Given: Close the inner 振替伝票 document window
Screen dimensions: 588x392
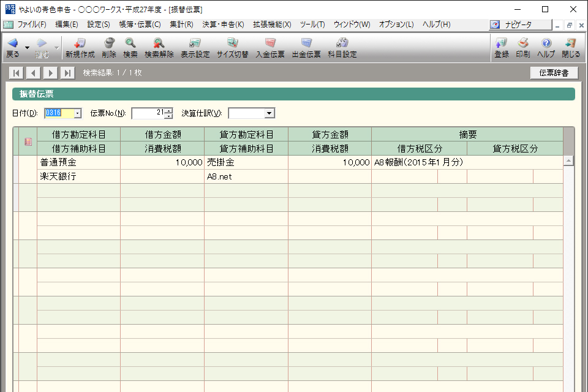Looking at the screenshot, I should pos(581,25).
